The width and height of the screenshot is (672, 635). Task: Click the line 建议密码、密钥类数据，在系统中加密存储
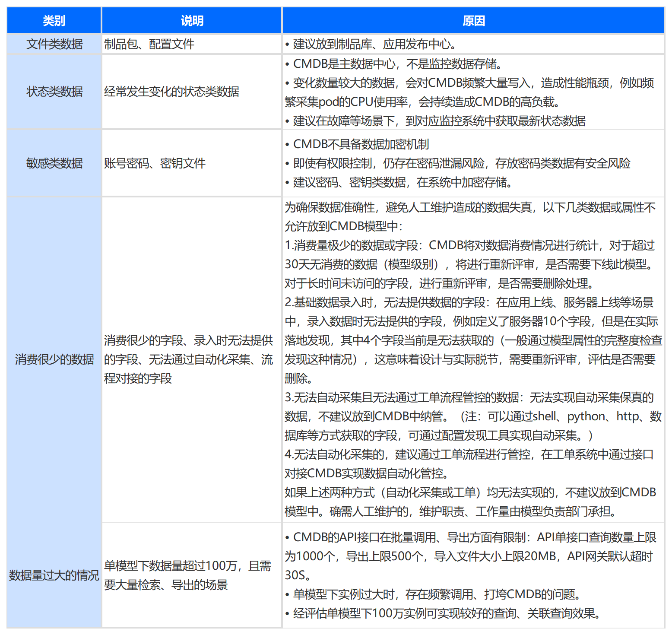point(399,182)
